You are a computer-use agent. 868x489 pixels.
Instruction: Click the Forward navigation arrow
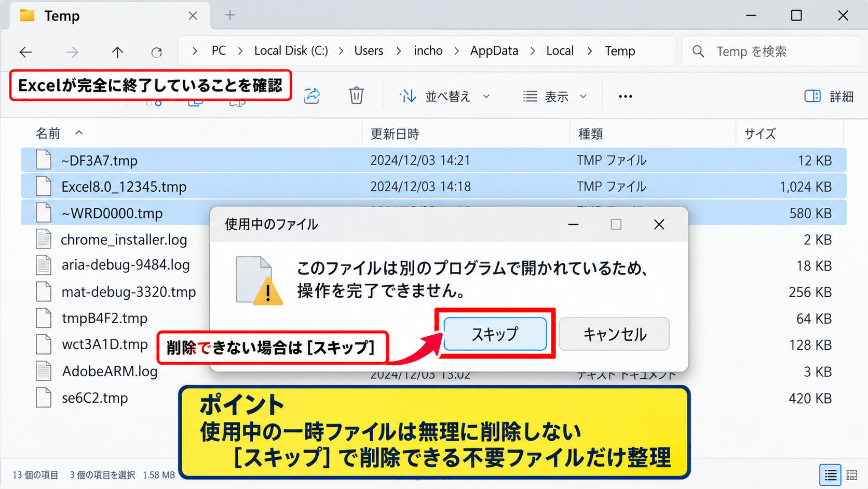click(x=72, y=52)
